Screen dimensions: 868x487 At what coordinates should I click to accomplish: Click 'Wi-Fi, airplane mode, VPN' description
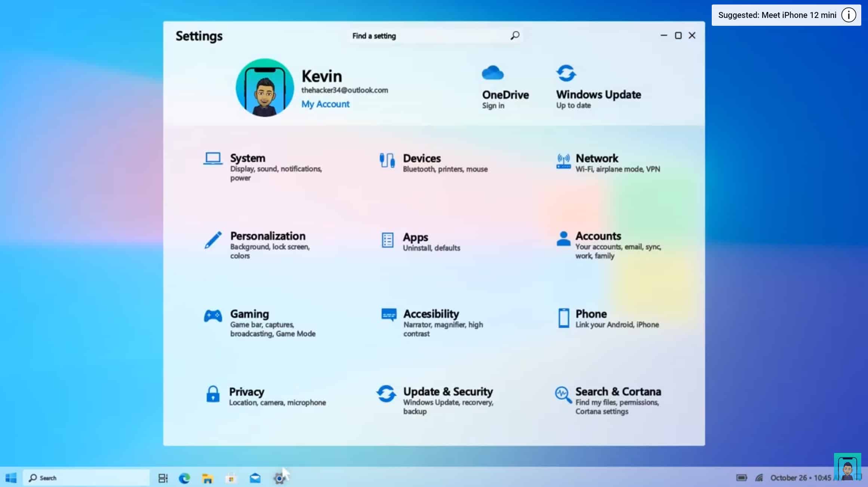[618, 169]
